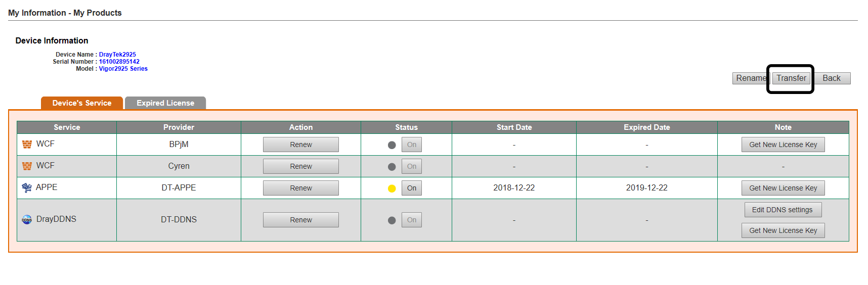
Task: Click the Cyren provider cell
Action: coord(179,166)
